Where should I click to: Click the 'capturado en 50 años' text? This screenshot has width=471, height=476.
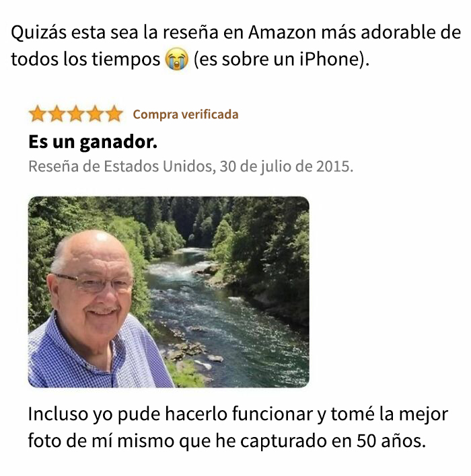333,441
